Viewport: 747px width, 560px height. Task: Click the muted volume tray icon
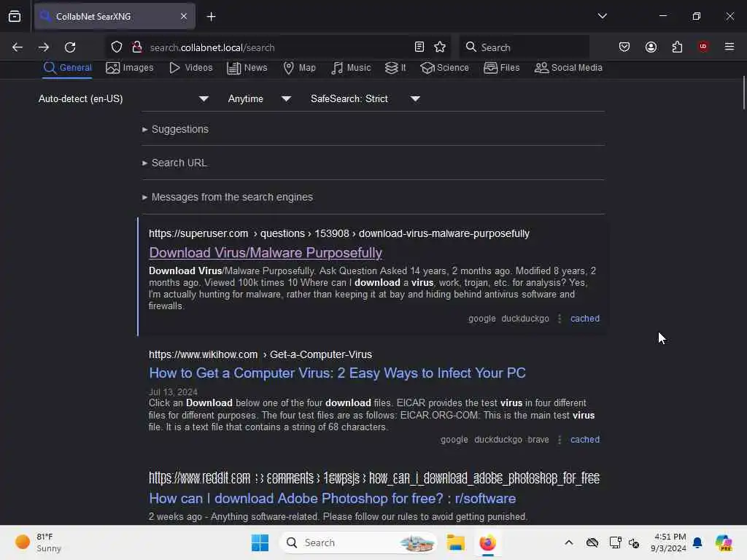pyautogui.click(x=634, y=542)
